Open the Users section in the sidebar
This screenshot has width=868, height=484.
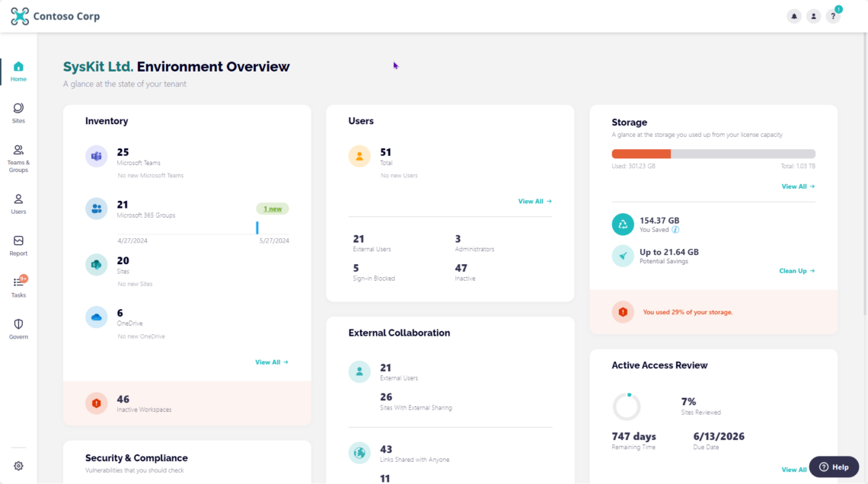18,199
